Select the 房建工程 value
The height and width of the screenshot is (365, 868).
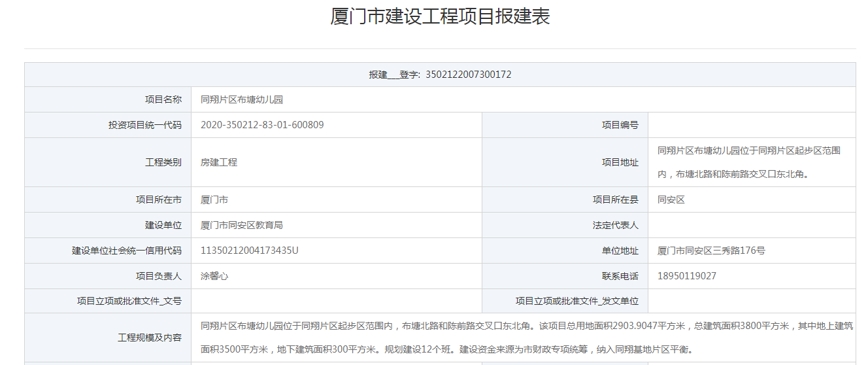click(x=219, y=162)
